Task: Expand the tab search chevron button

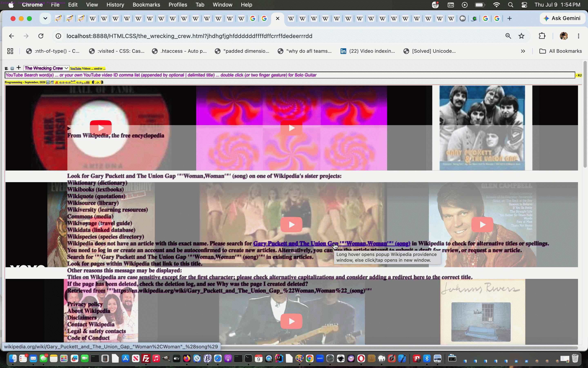Action: 45,18
